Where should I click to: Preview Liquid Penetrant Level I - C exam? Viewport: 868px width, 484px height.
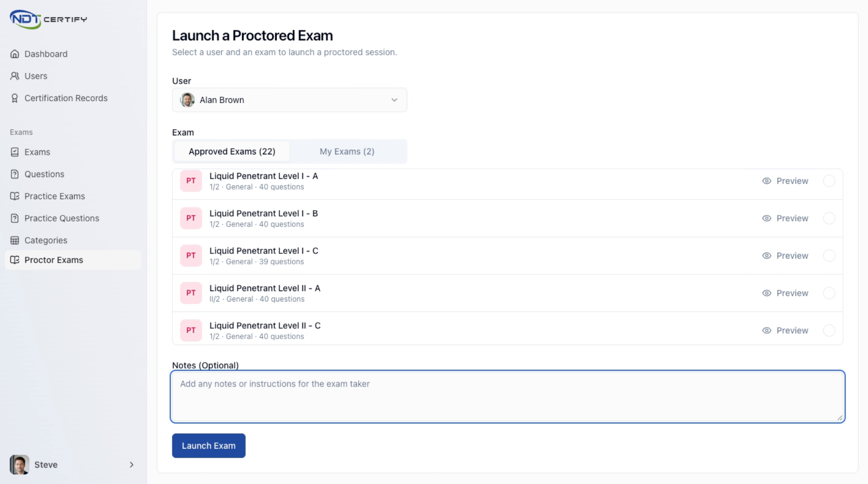pos(785,256)
